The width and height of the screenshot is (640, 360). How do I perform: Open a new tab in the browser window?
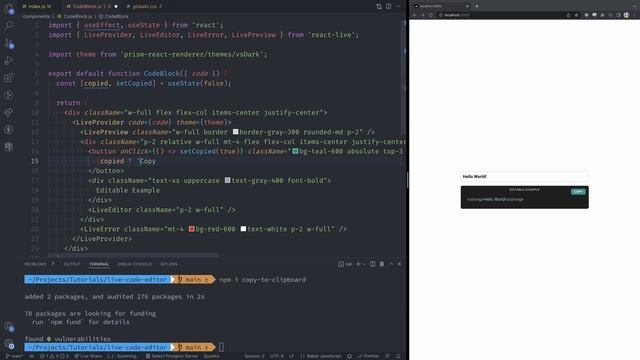click(x=477, y=6)
